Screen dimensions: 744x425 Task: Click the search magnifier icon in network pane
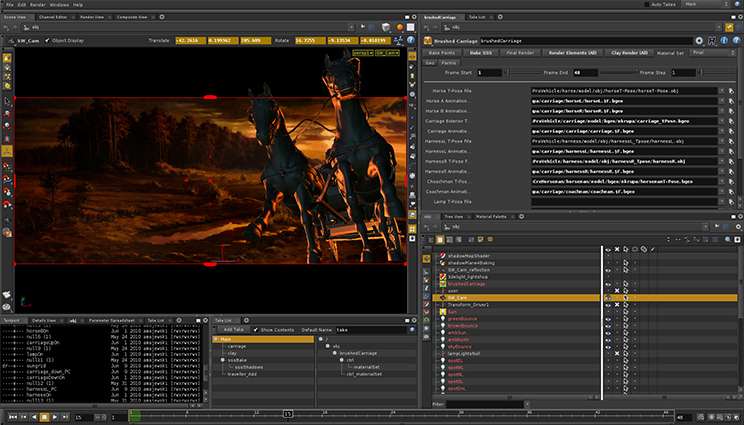pos(728,240)
